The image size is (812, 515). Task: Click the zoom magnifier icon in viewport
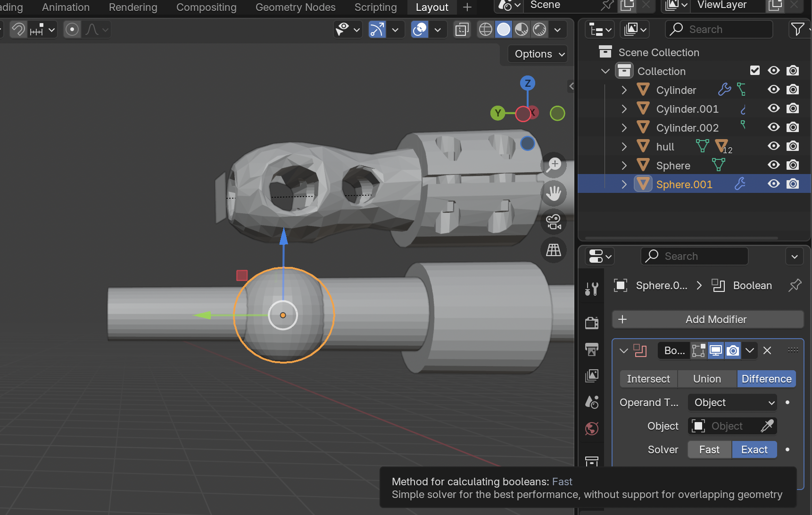(554, 165)
